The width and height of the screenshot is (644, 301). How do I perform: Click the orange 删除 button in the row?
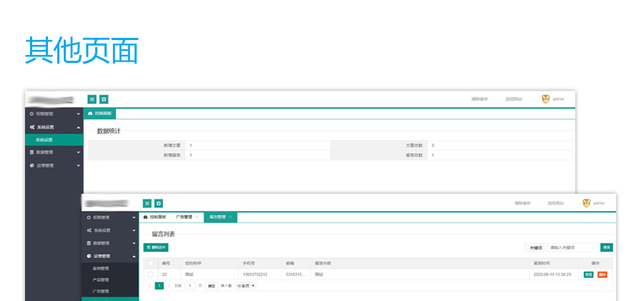point(602,275)
